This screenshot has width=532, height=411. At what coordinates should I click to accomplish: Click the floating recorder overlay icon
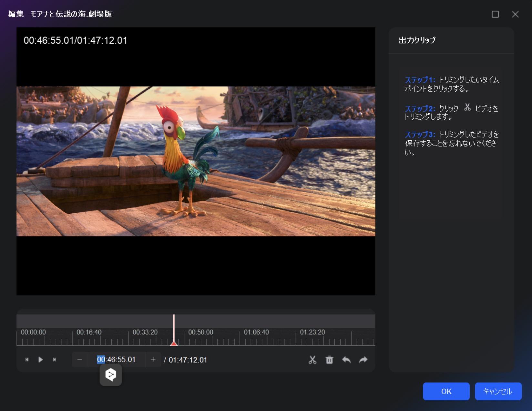(111, 375)
